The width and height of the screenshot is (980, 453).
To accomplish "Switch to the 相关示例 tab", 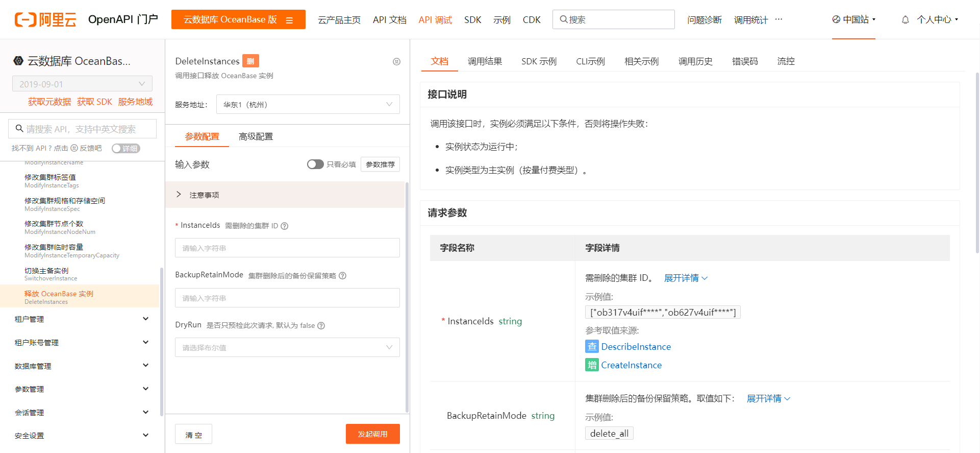I will 641,61.
